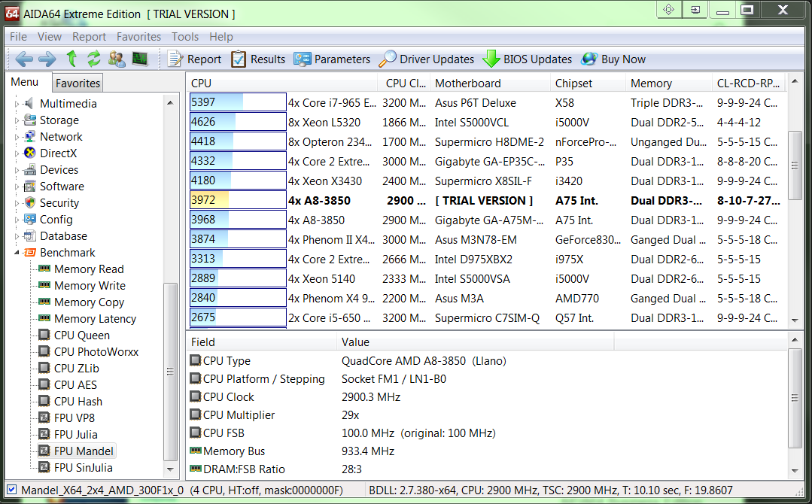Click the Security shield icon

(30, 203)
